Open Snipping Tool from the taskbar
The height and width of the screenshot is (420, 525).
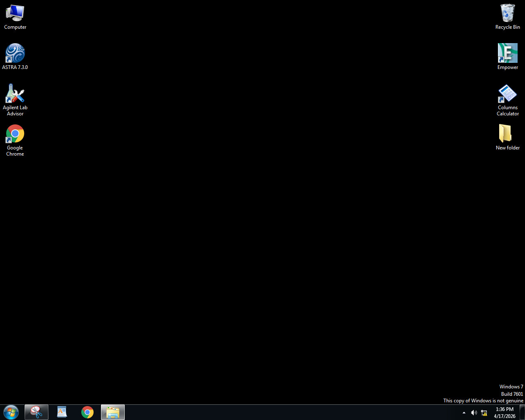tap(37, 412)
